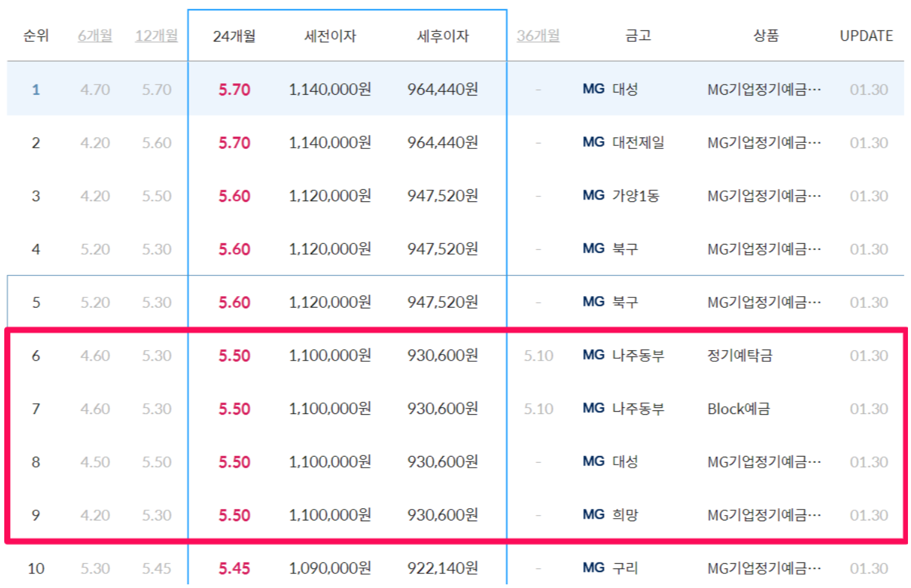Click rank number 7

(36, 409)
